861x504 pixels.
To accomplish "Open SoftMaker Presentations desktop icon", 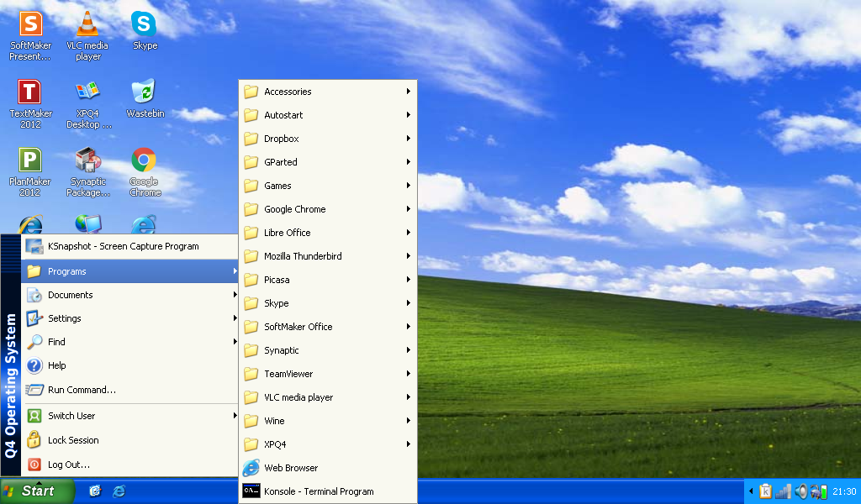I will 30,25.
